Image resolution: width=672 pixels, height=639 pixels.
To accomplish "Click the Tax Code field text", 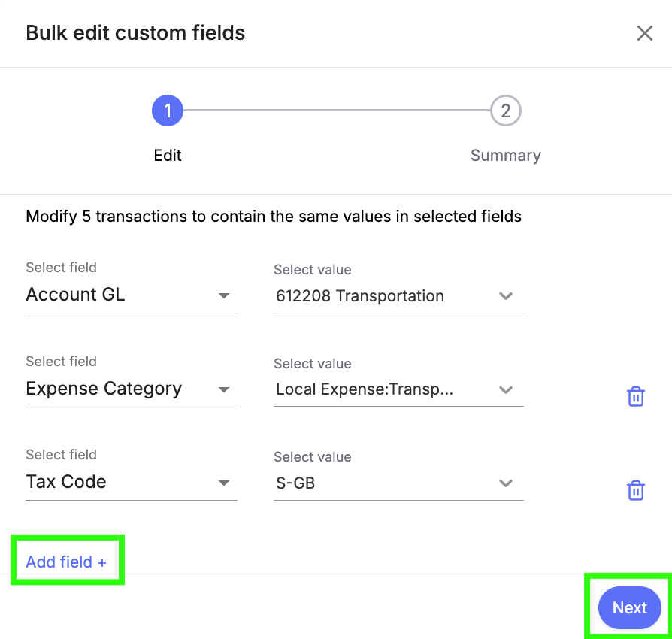I will click(x=66, y=482).
